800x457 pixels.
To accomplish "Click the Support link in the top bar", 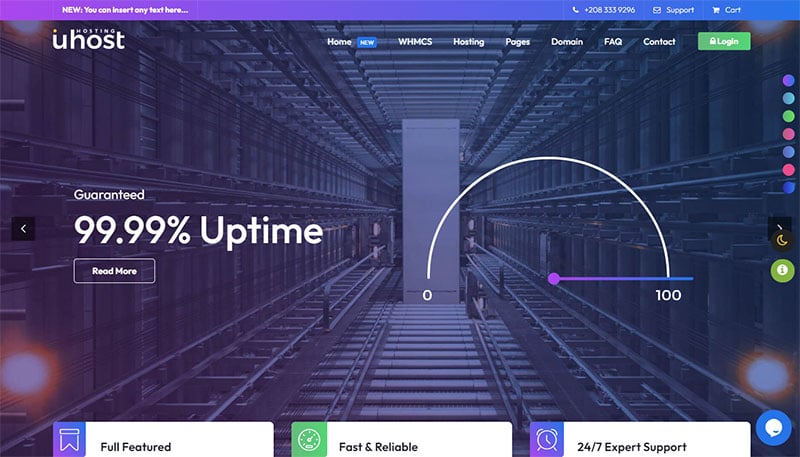I will (x=680, y=10).
